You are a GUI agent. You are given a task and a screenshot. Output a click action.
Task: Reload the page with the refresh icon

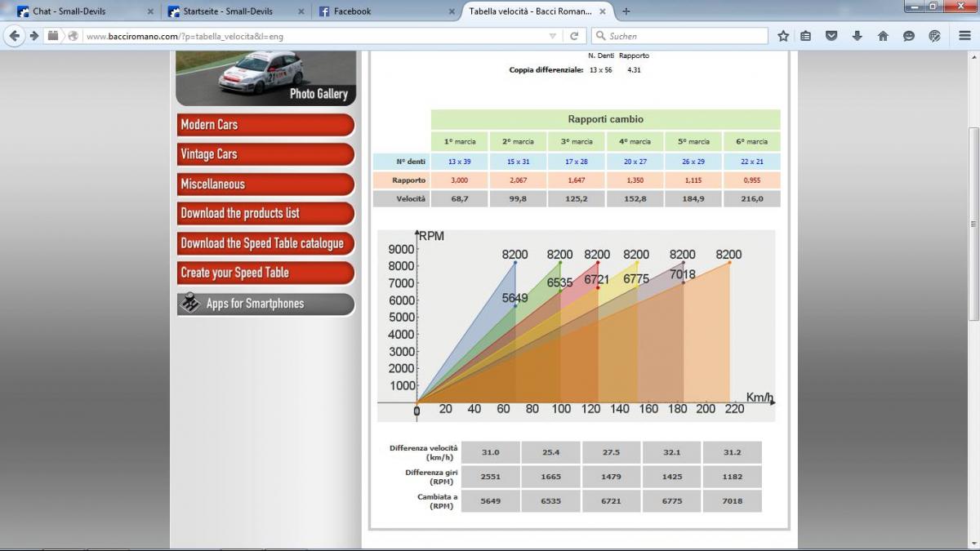[574, 36]
